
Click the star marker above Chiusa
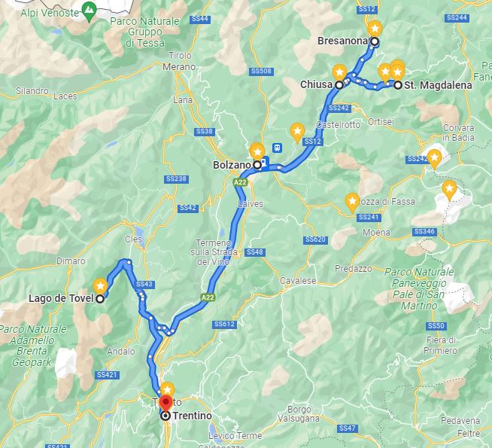pyautogui.click(x=339, y=72)
